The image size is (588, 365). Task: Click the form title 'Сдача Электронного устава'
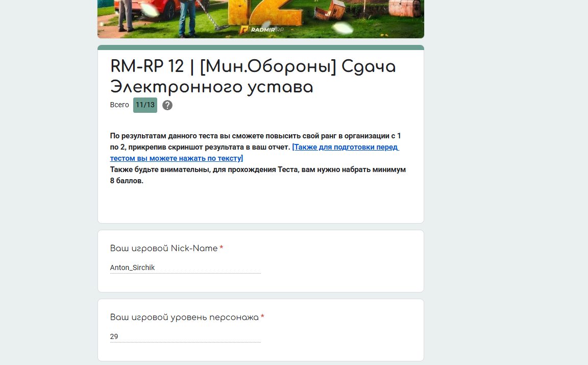(253, 77)
